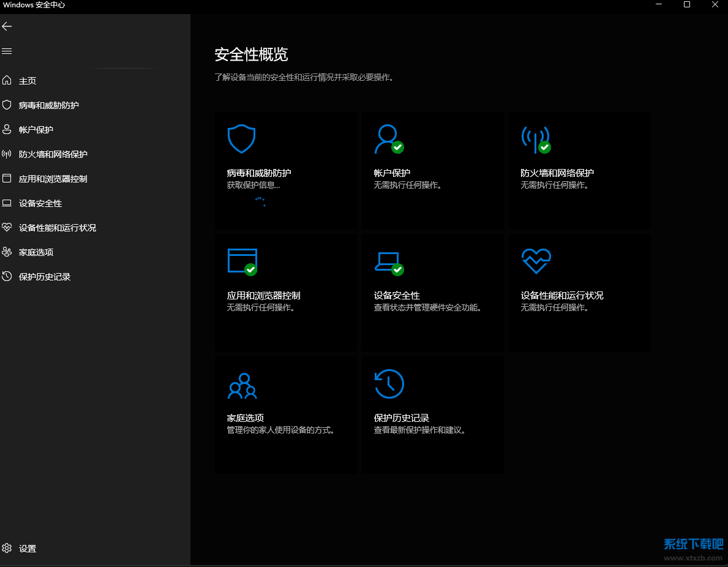
Task: Click the loading spinner on the virus protection tile
Action: coord(260,202)
